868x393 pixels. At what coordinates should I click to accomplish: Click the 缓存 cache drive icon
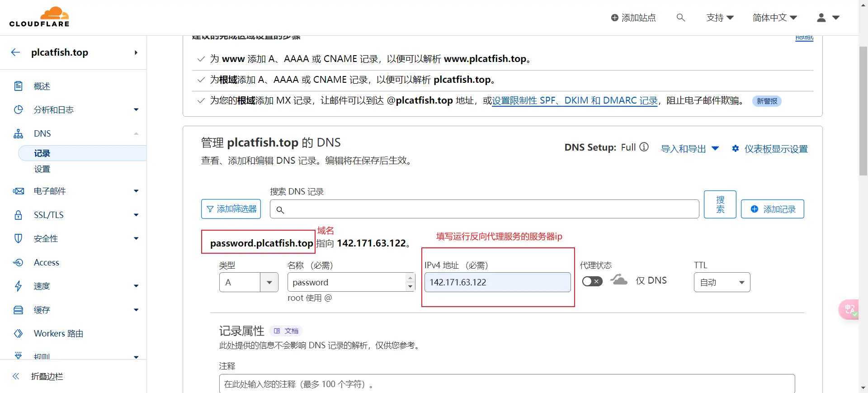18,310
